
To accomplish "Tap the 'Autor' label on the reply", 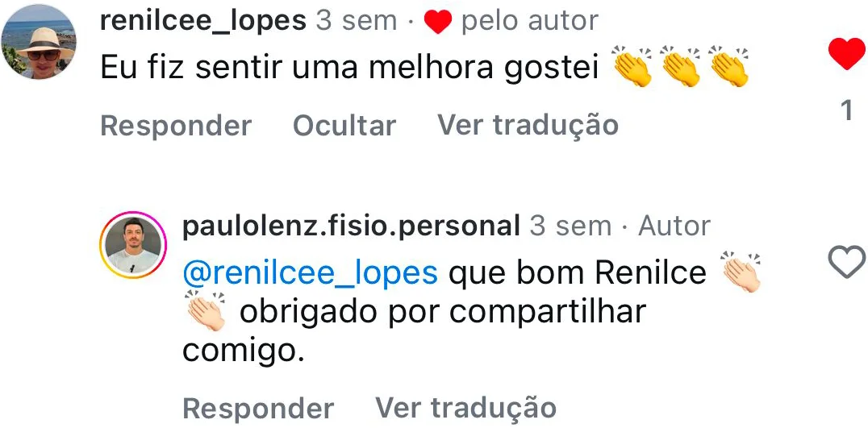I will pyautogui.click(x=674, y=226).
